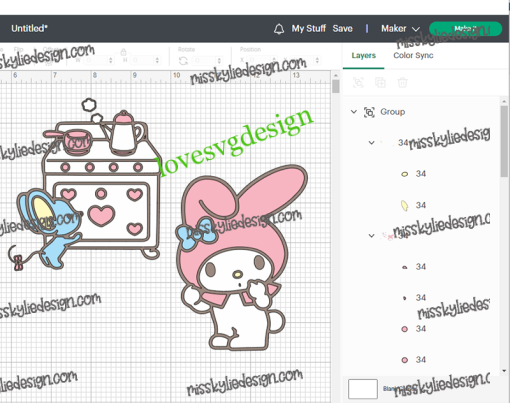
Task: Click the canvas vertical scrollbar thumb
Action: coord(336,87)
